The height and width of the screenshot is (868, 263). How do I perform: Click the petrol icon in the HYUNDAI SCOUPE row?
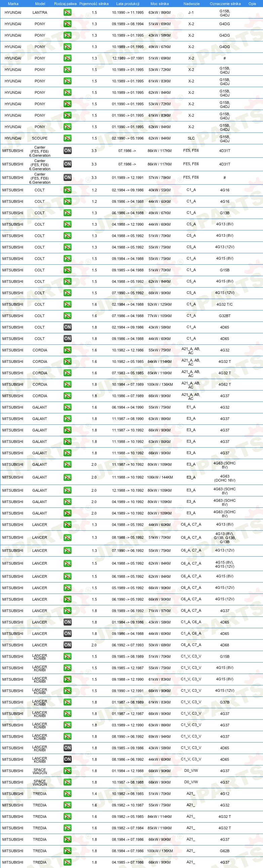[x=68, y=138]
